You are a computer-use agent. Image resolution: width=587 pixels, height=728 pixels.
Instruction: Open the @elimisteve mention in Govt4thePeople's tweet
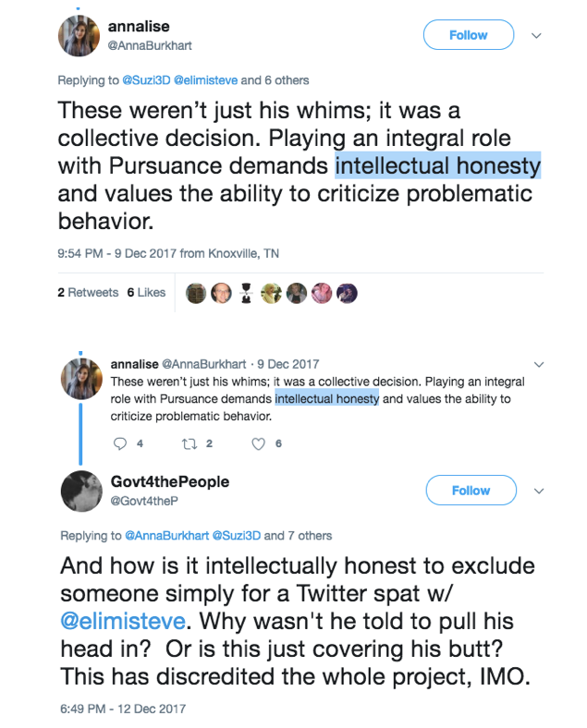(x=123, y=621)
